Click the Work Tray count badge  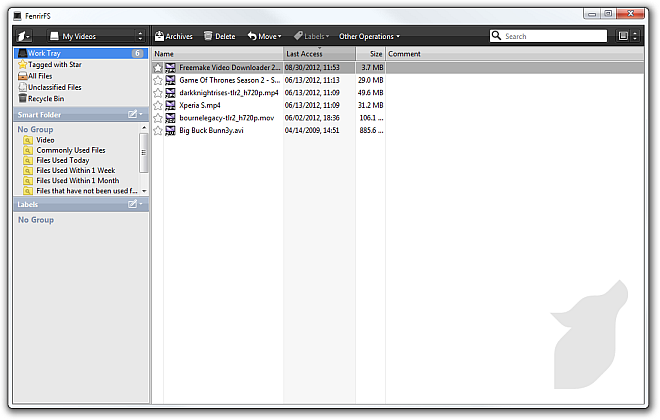(x=137, y=53)
